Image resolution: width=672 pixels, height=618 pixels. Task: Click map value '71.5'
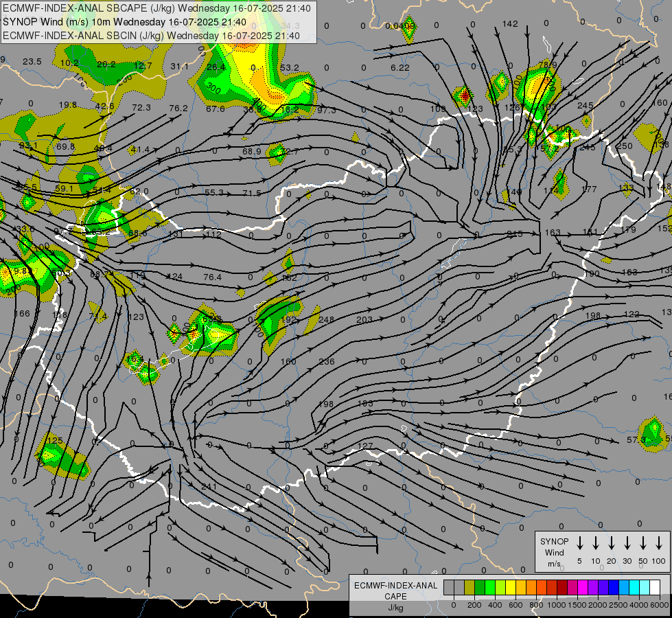click(x=252, y=194)
